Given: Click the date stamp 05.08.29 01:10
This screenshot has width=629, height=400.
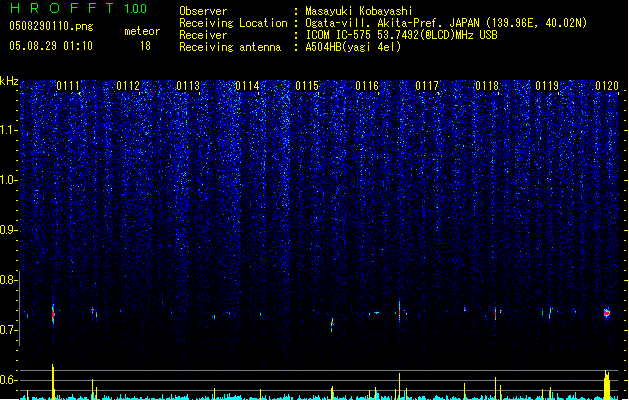Looking at the screenshot, I should (x=51, y=46).
